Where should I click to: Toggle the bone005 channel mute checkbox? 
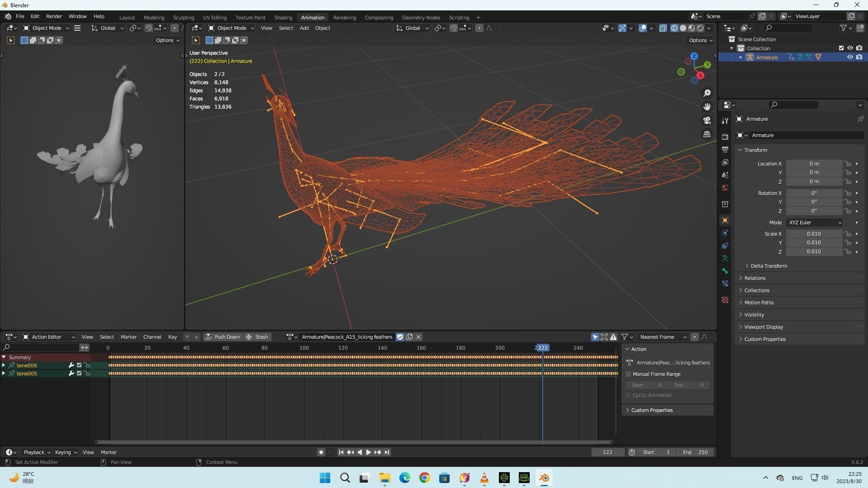point(79,374)
